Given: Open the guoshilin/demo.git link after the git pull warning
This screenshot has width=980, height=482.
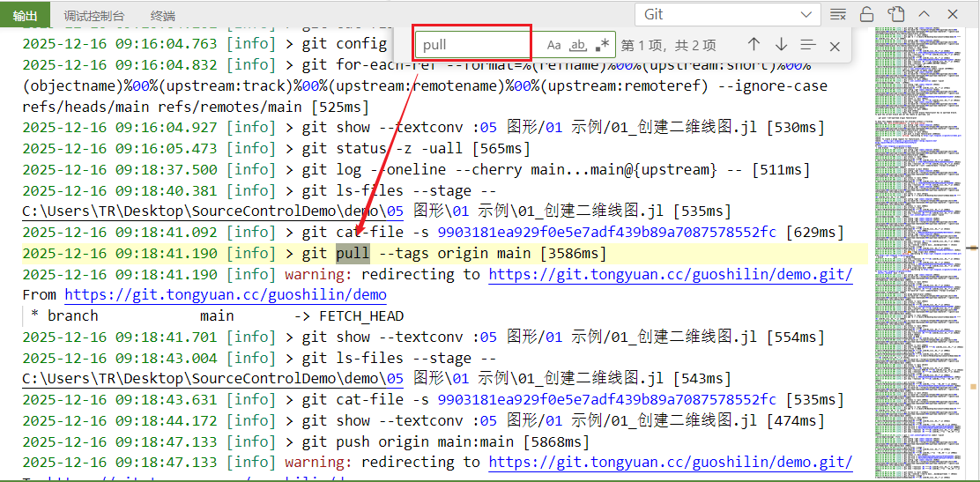Looking at the screenshot, I should point(670,274).
